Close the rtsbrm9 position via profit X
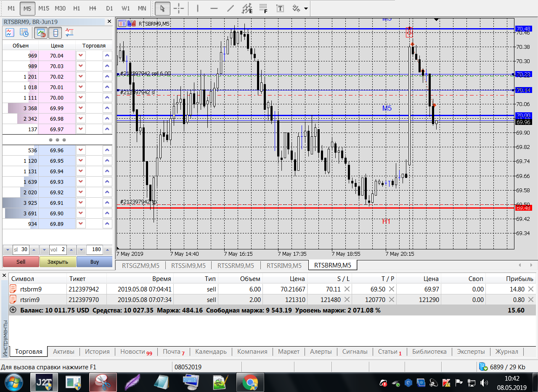538x392 pixels. click(x=531, y=289)
